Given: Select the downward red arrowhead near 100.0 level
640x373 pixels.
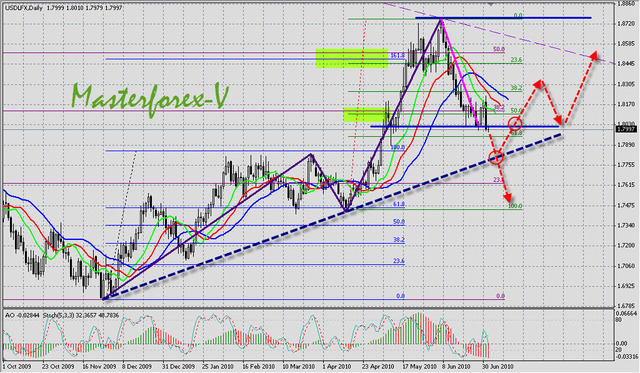Looking at the screenshot, I should [507, 198].
